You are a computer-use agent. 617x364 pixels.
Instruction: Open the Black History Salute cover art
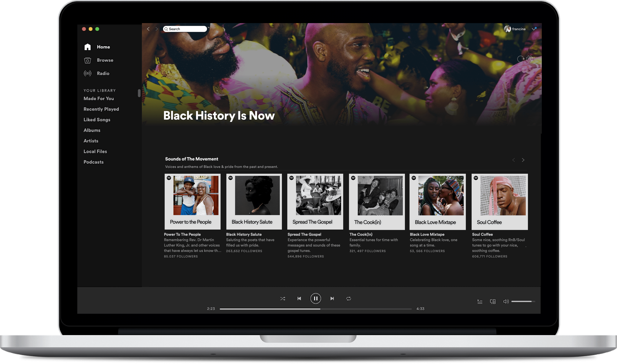tap(254, 202)
